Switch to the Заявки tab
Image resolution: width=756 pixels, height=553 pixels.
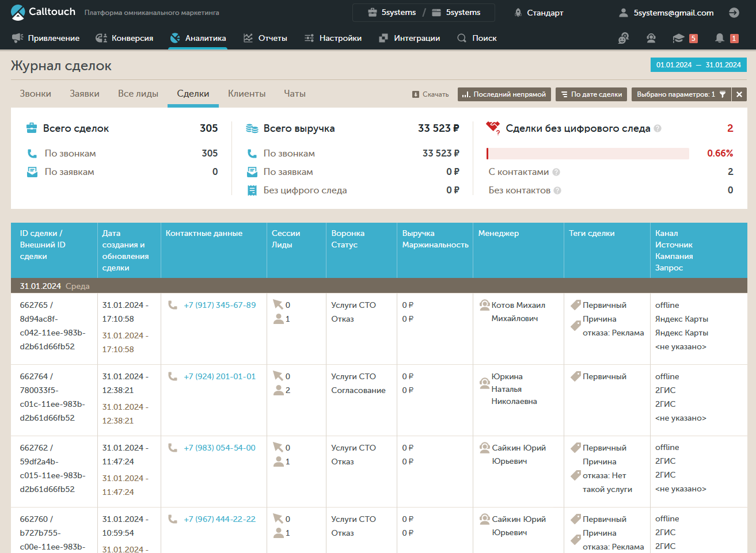[85, 94]
